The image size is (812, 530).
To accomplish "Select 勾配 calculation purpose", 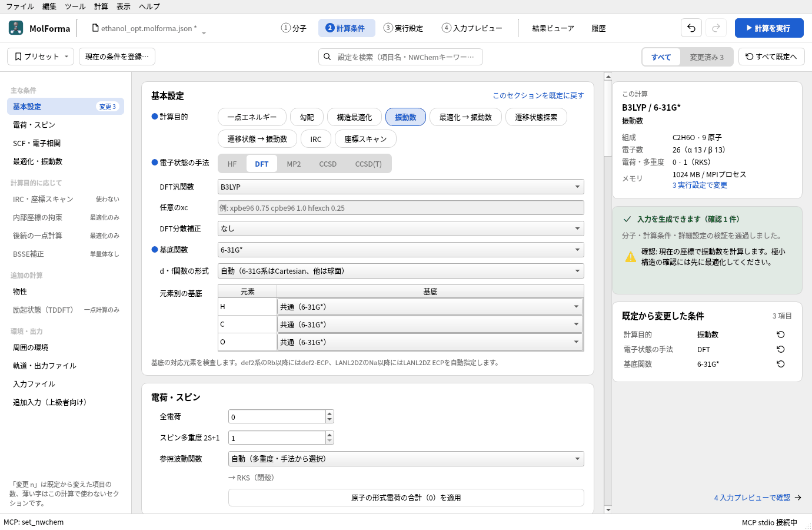I will tap(307, 117).
